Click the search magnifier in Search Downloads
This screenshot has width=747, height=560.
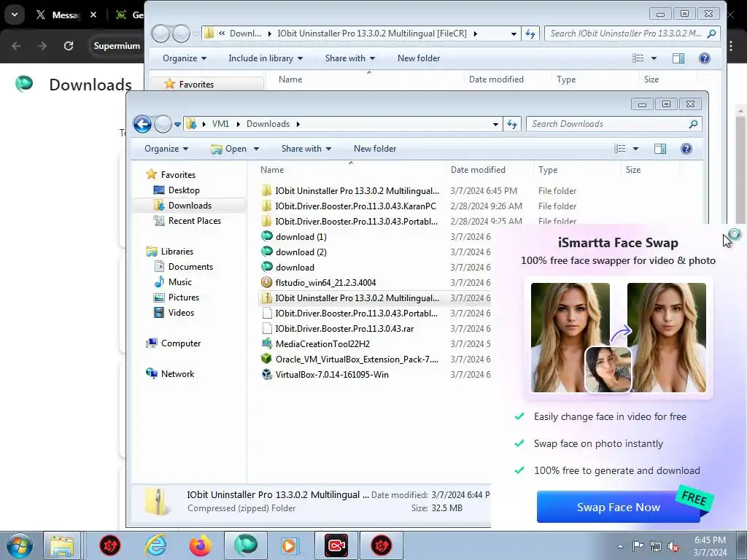693,124
